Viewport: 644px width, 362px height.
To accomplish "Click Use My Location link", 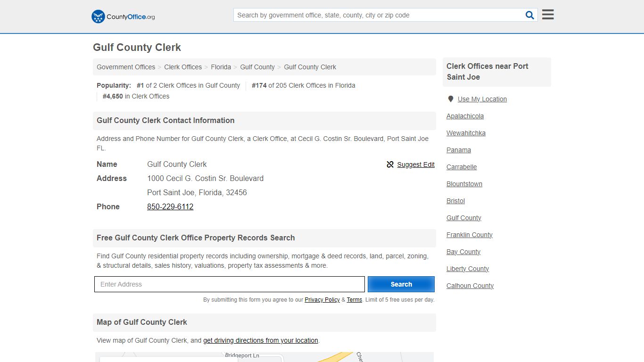I will click(x=482, y=99).
